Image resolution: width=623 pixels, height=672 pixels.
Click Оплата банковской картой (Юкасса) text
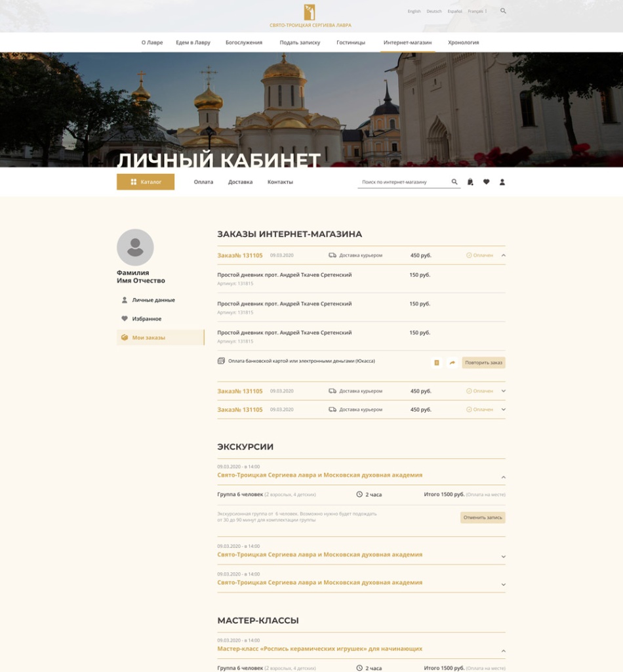(302, 361)
